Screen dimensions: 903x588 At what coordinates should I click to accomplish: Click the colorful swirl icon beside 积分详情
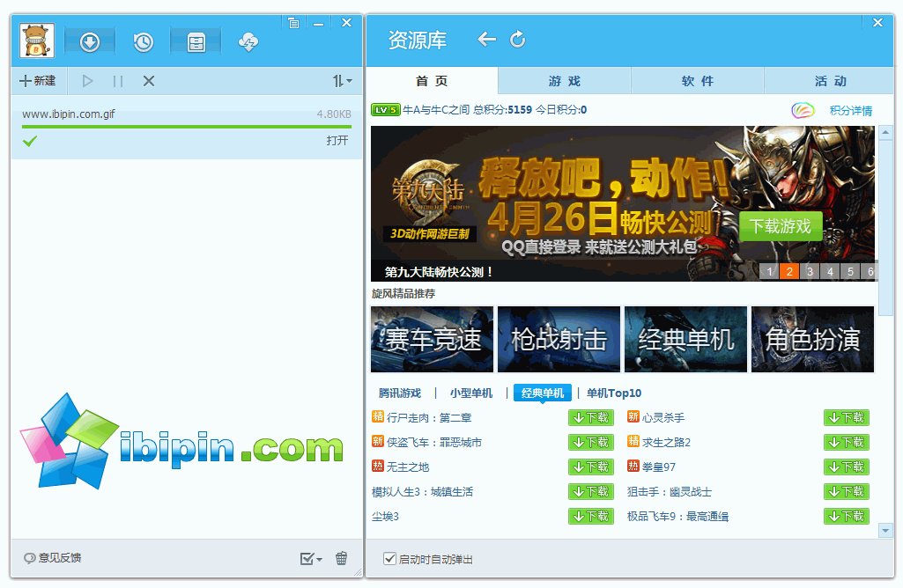(803, 110)
